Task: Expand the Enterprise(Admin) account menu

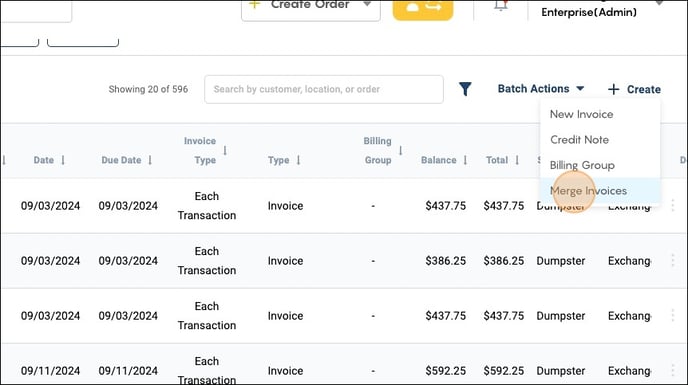Action: click(x=659, y=4)
